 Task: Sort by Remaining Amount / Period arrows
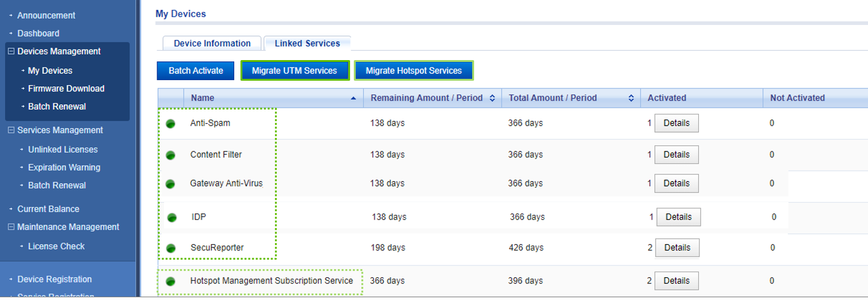coord(492,98)
